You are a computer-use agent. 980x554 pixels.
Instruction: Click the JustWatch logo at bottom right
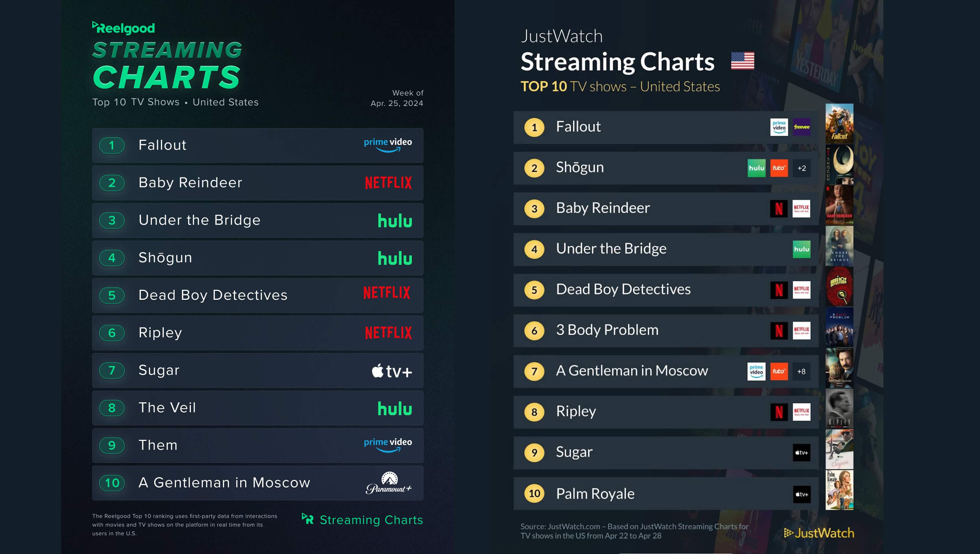pyautogui.click(x=819, y=533)
